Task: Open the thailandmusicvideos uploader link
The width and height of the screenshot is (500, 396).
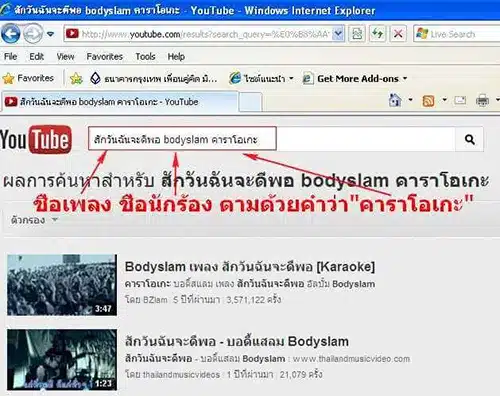Action: (x=181, y=374)
